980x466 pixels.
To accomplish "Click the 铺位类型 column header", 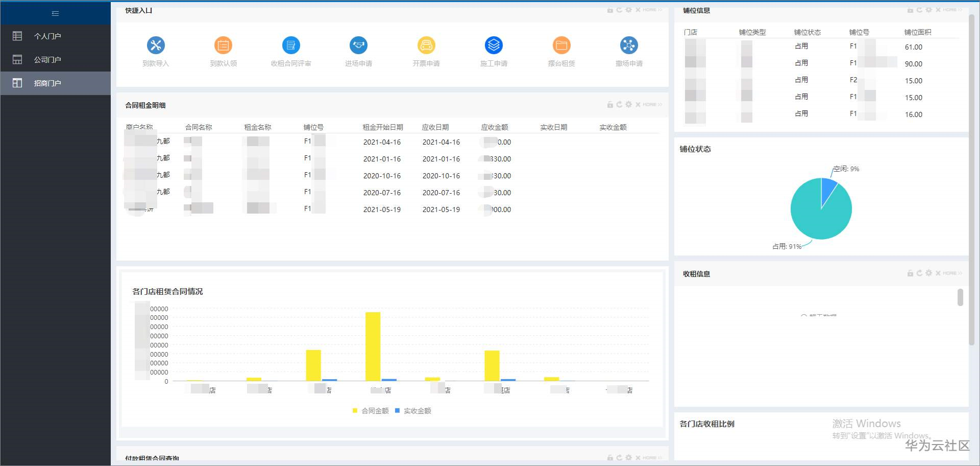I will pos(752,32).
